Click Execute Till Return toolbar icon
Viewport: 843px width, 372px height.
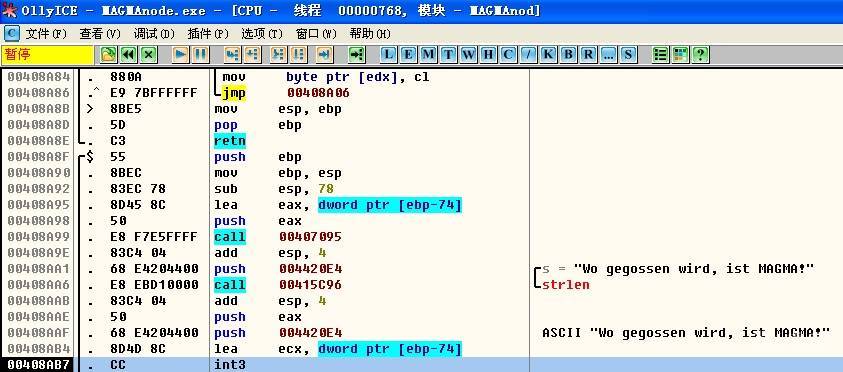[x=324, y=54]
